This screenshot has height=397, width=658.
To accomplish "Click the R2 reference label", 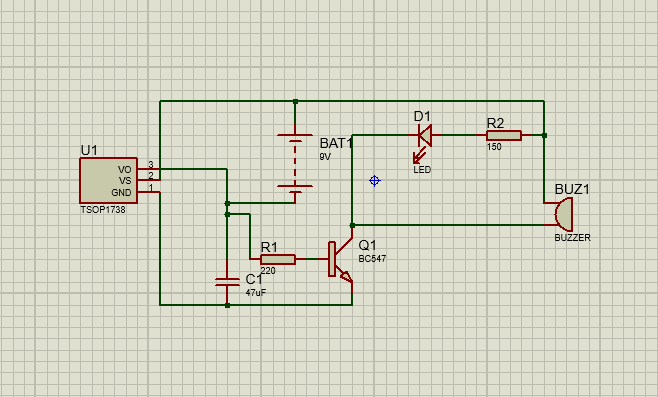I will click(x=495, y=123).
